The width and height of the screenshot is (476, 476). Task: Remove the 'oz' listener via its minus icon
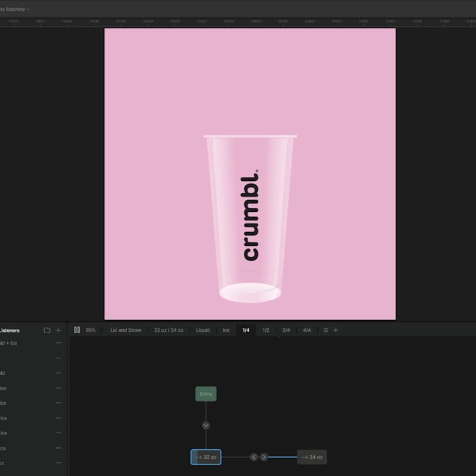[x=58, y=464]
